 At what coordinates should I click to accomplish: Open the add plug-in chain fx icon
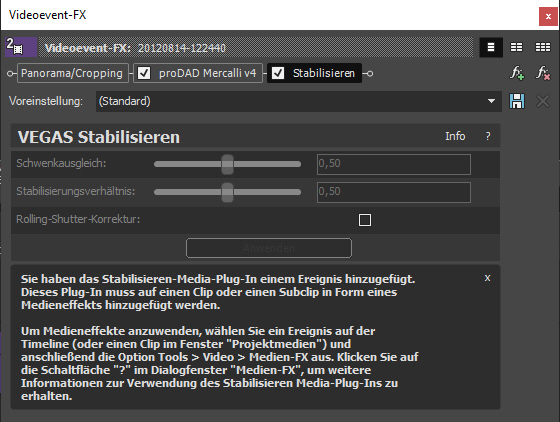[x=516, y=73]
